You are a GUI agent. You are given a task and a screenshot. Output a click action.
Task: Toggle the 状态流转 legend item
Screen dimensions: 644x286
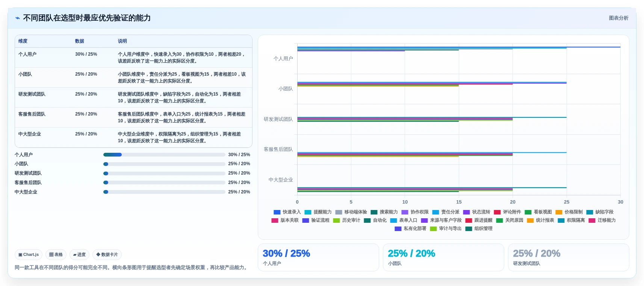click(476, 212)
